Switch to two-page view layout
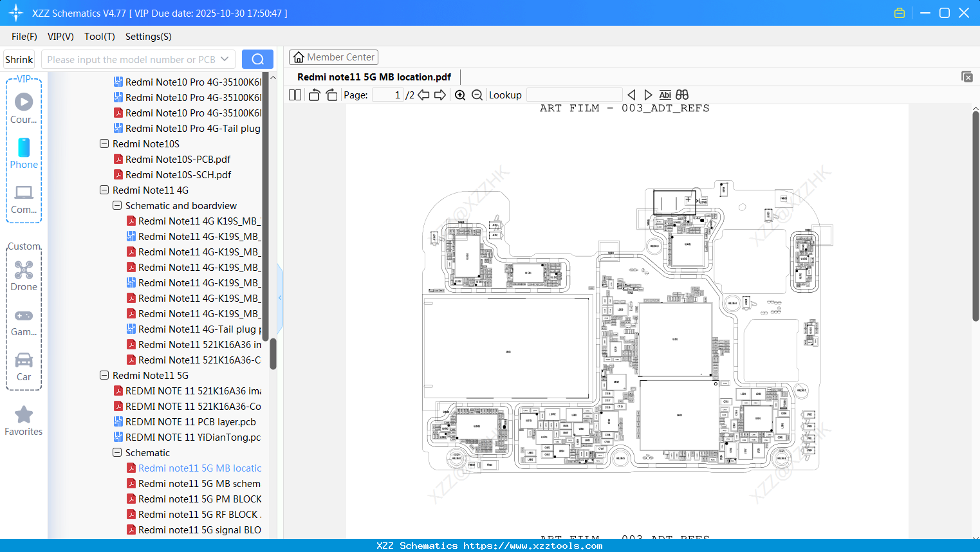The image size is (980, 552). 294,94
